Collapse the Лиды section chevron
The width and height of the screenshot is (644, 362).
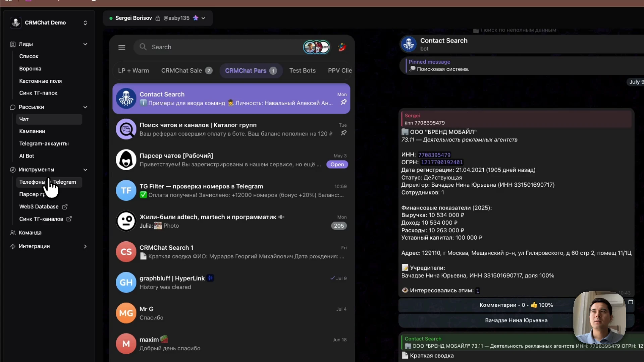coord(85,44)
